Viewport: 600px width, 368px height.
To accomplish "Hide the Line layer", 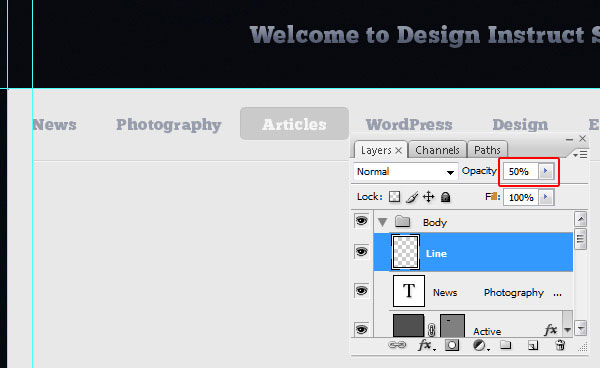I will (362, 252).
